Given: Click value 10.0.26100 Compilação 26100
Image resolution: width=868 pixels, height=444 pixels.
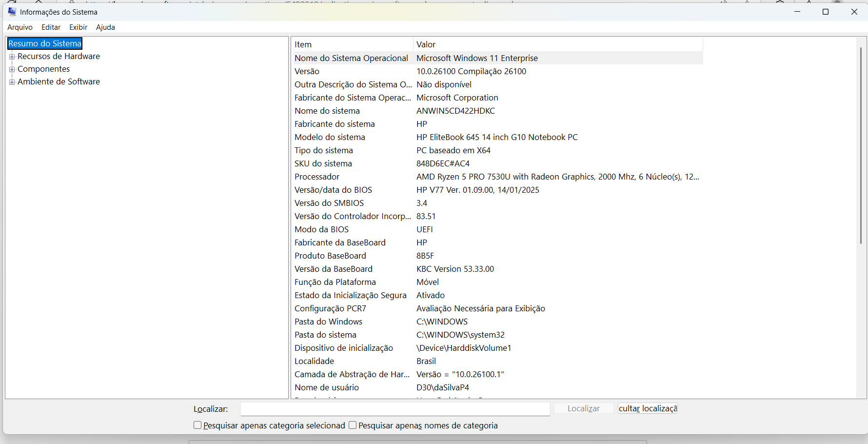Looking at the screenshot, I should (471, 71).
